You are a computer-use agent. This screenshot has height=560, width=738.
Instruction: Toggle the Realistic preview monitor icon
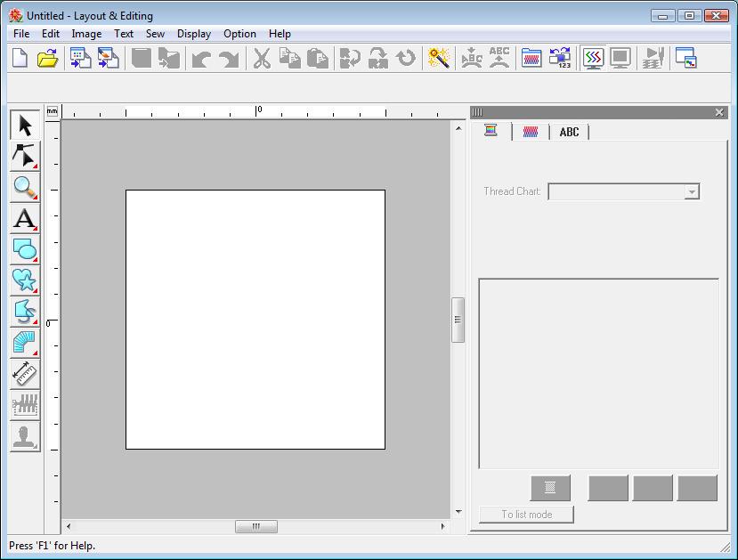620,58
